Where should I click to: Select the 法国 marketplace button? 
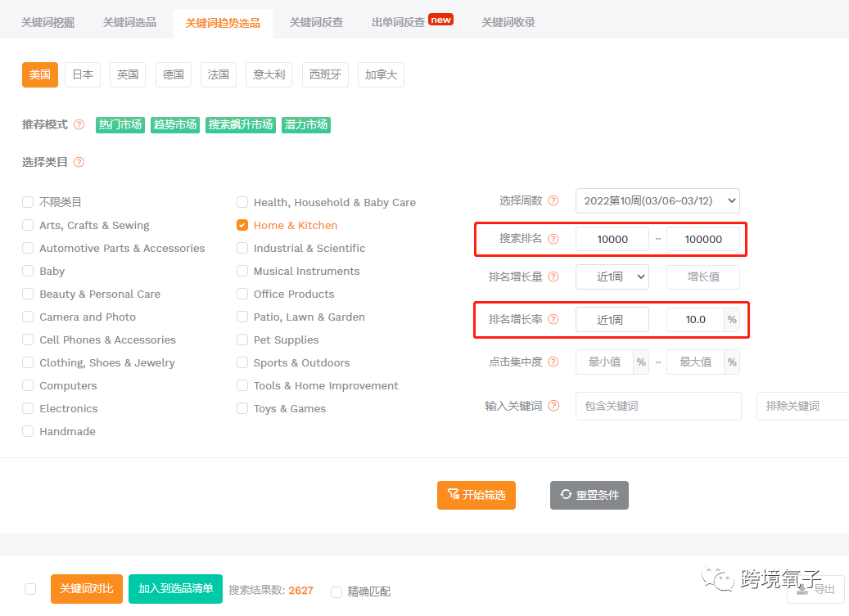219,74
